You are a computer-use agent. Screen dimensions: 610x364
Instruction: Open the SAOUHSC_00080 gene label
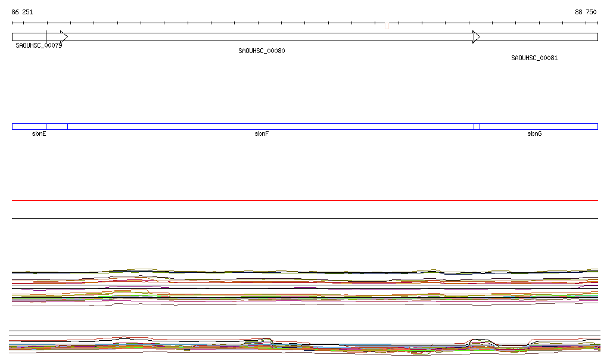(x=262, y=51)
